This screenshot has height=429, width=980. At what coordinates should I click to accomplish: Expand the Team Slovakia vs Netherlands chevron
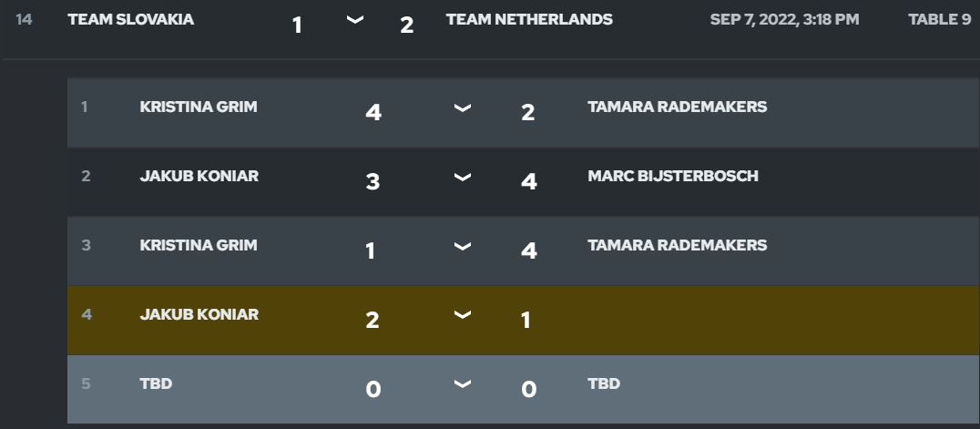click(x=356, y=22)
